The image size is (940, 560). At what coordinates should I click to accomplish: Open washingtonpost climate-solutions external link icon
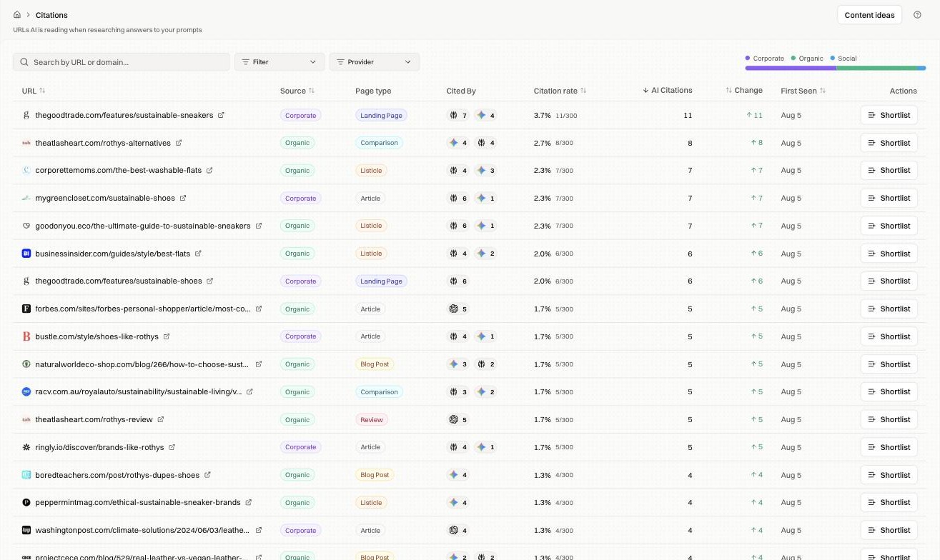(x=259, y=530)
